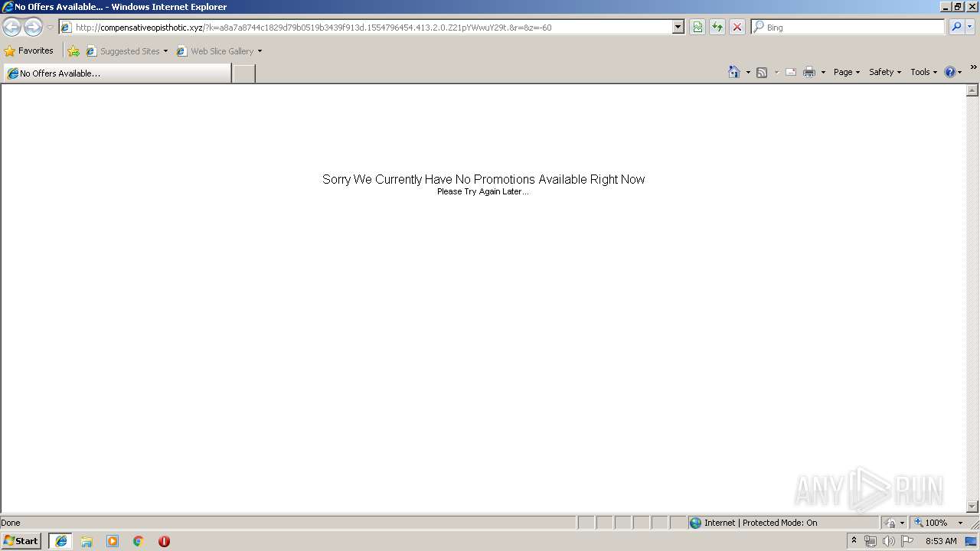This screenshot has height=551, width=980.
Task: Refresh the page with the Refresh icon
Action: coord(717,28)
